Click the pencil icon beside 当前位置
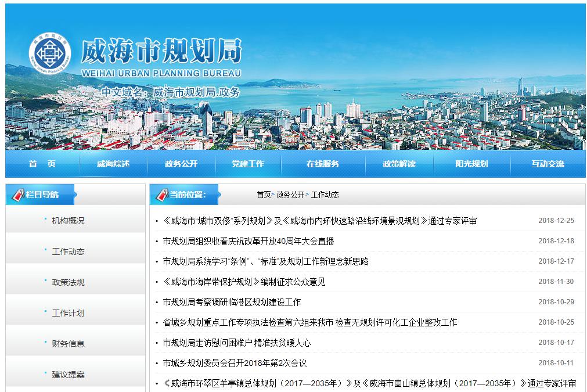 pos(160,195)
